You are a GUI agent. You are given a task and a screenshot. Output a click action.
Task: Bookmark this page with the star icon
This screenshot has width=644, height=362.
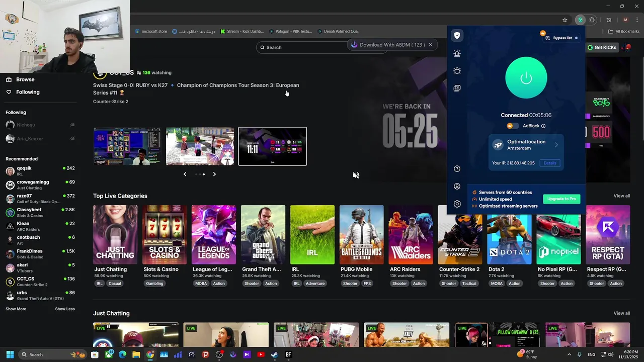[x=565, y=20]
